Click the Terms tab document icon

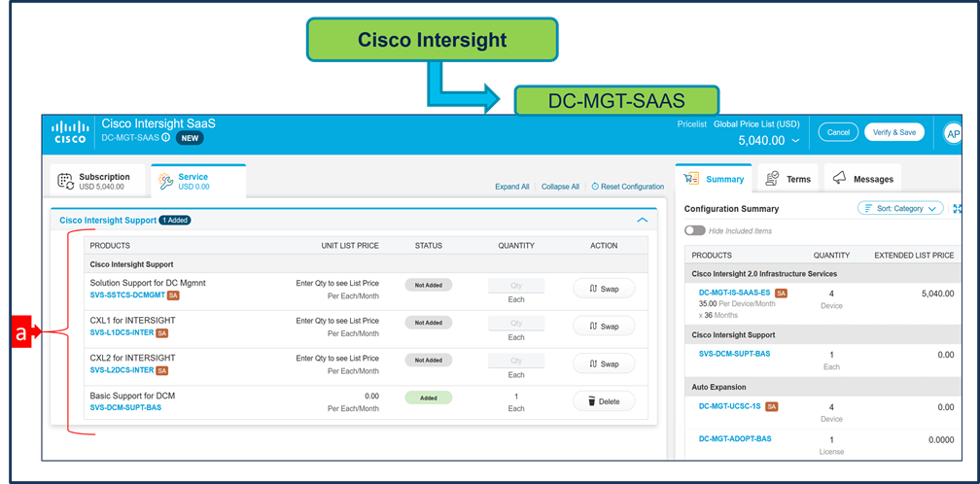[x=773, y=179]
